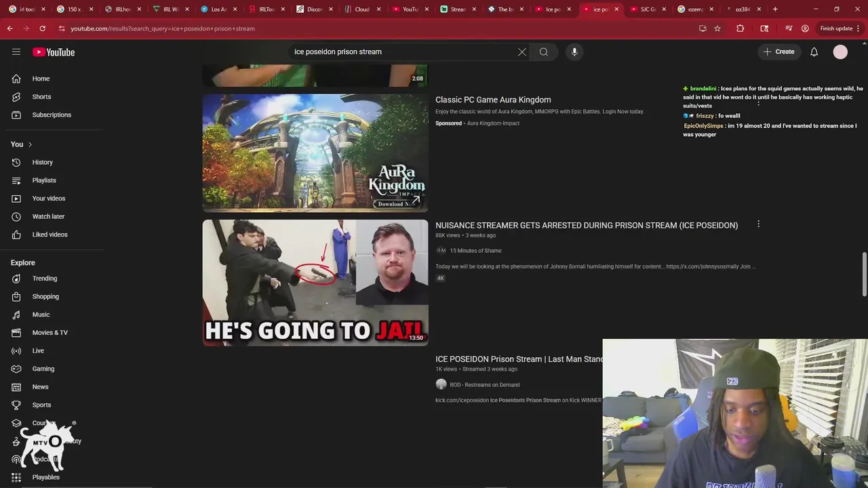868x488 pixels.
Task: Click the Your videos icon
Action: pyautogui.click(x=16, y=198)
